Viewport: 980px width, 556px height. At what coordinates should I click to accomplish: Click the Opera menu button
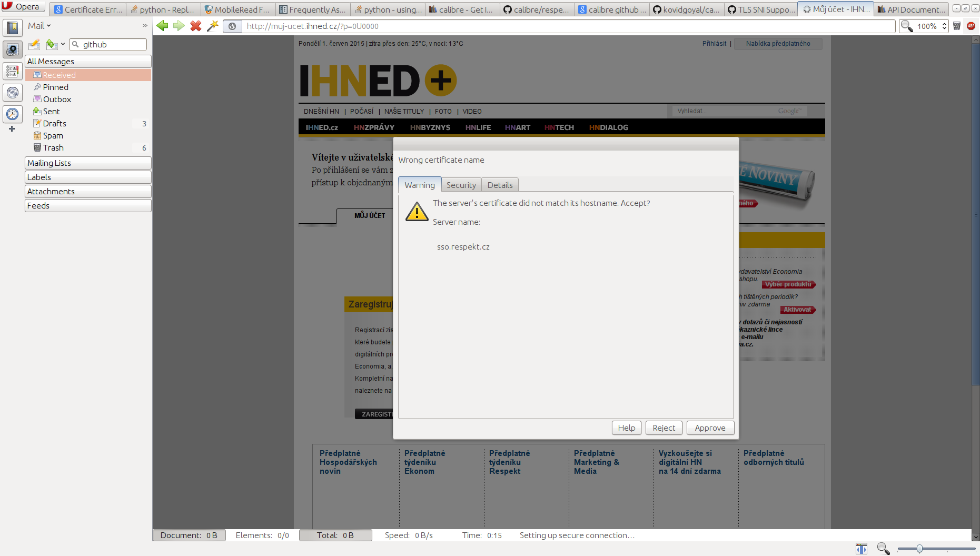[22, 7]
